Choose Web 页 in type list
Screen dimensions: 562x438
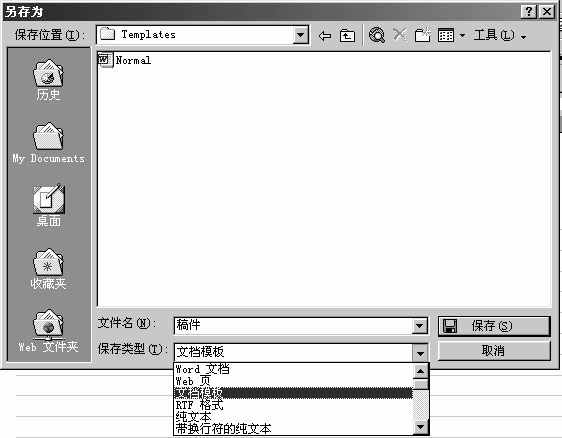tap(294, 381)
